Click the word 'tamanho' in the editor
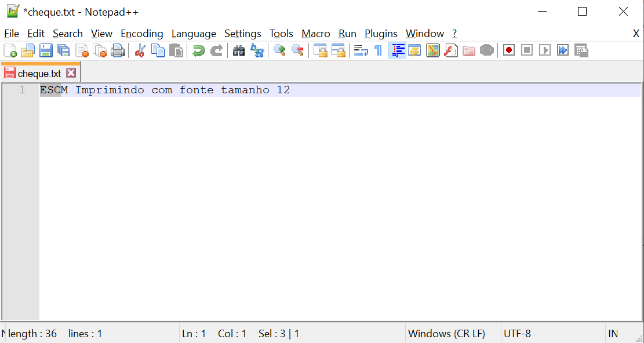The height and width of the screenshot is (343, 644). click(245, 90)
